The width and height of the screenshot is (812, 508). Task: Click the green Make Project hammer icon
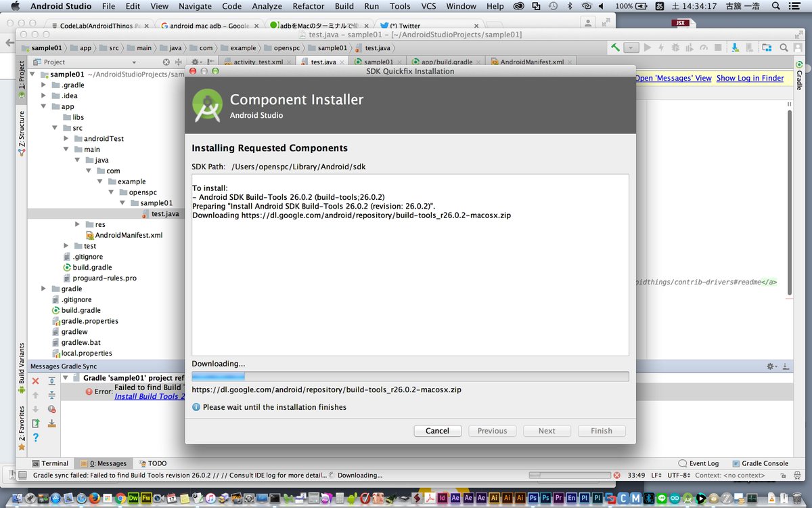(615, 47)
